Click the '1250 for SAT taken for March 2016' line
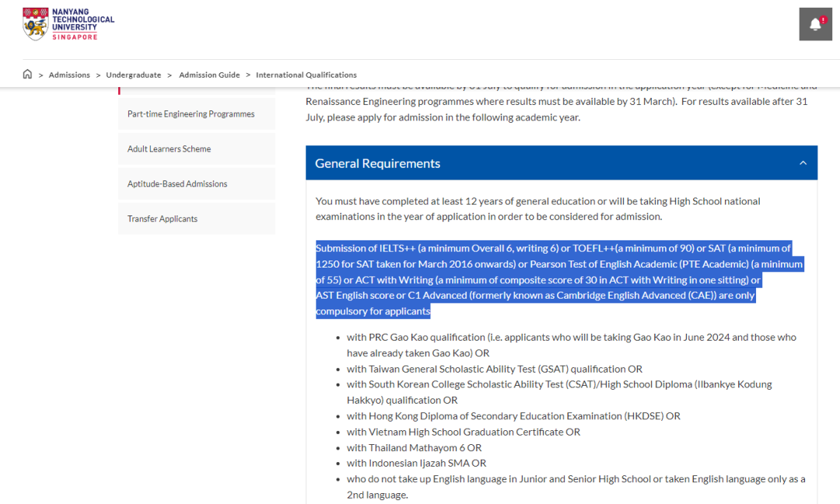This screenshot has height=504, width=840. pos(559,264)
